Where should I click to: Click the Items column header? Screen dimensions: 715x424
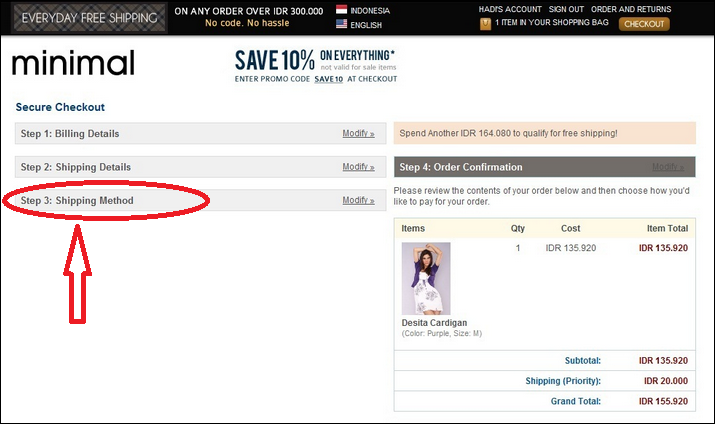point(413,228)
